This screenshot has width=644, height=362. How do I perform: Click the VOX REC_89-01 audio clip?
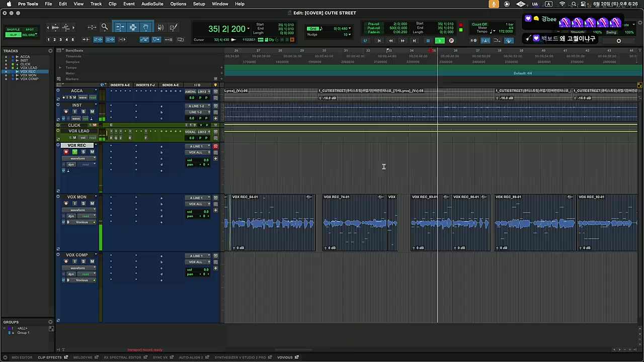535,223
